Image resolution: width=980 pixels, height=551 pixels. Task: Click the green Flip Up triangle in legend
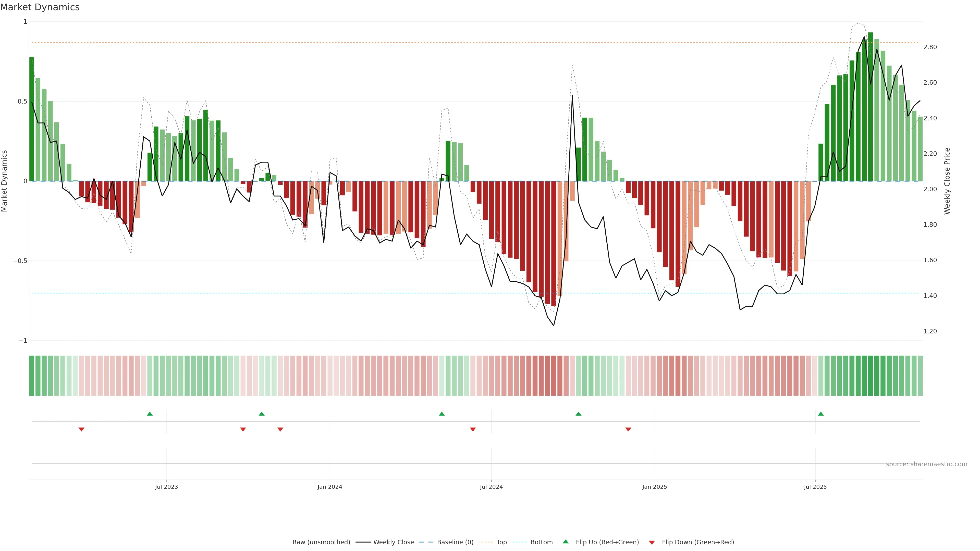(x=566, y=542)
